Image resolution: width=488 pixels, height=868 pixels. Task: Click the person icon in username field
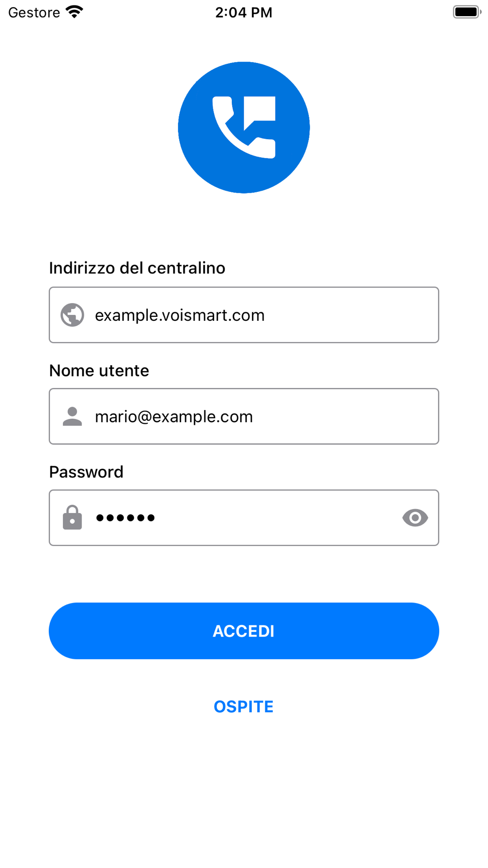[x=72, y=416]
